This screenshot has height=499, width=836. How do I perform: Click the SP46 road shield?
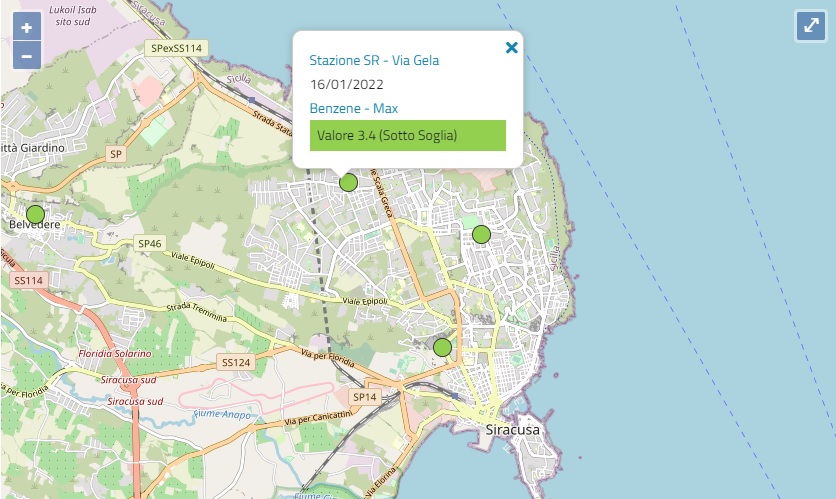coord(149,244)
